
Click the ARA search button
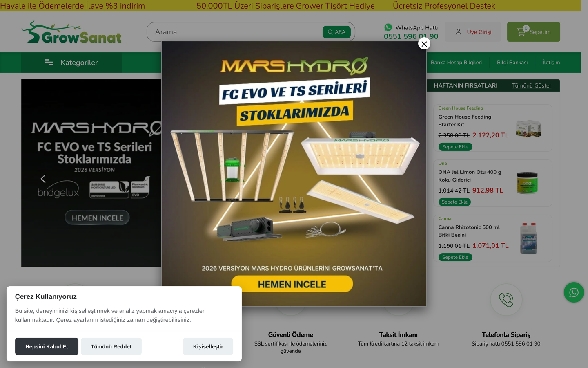click(x=336, y=32)
